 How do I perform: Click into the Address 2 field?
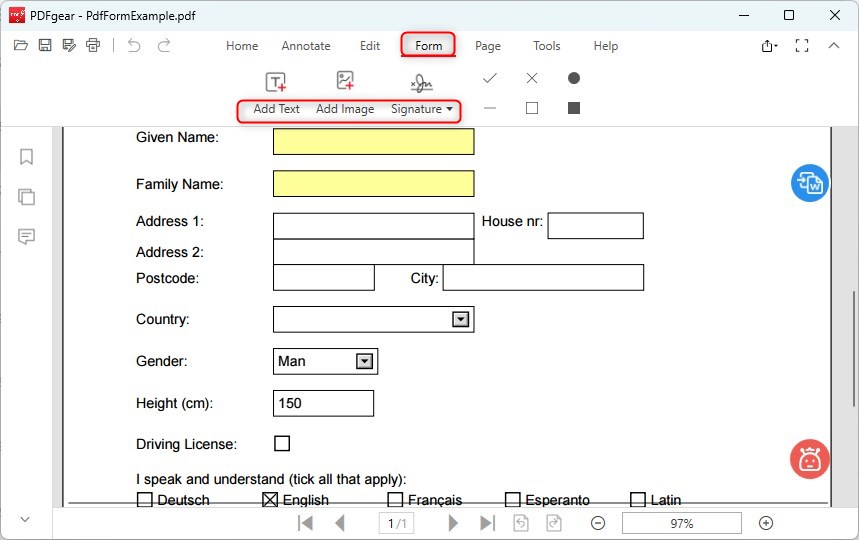point(374,252)
